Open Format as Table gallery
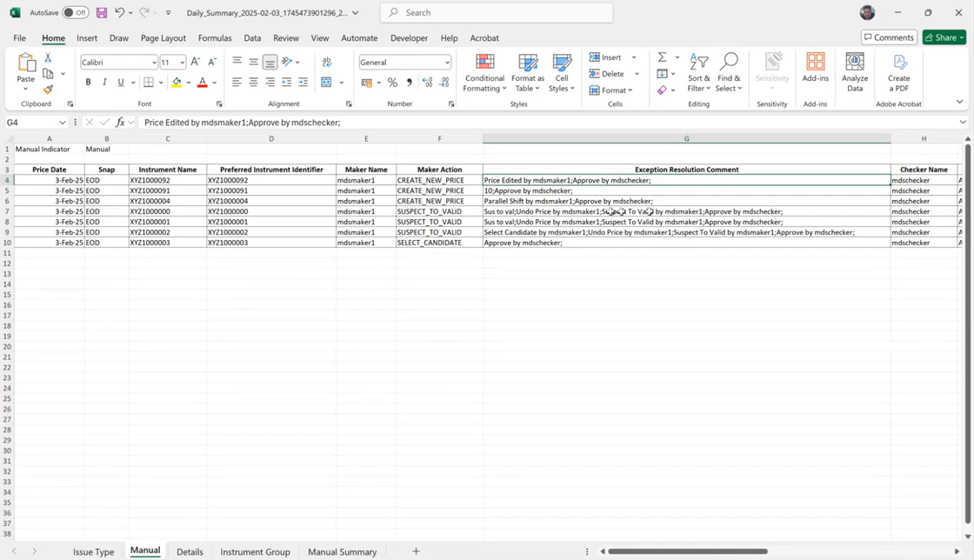 point(527,73)
